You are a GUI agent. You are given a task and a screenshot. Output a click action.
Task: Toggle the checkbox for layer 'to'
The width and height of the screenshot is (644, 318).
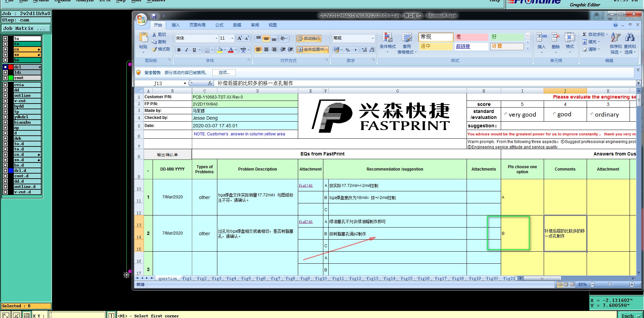point(5,39)
